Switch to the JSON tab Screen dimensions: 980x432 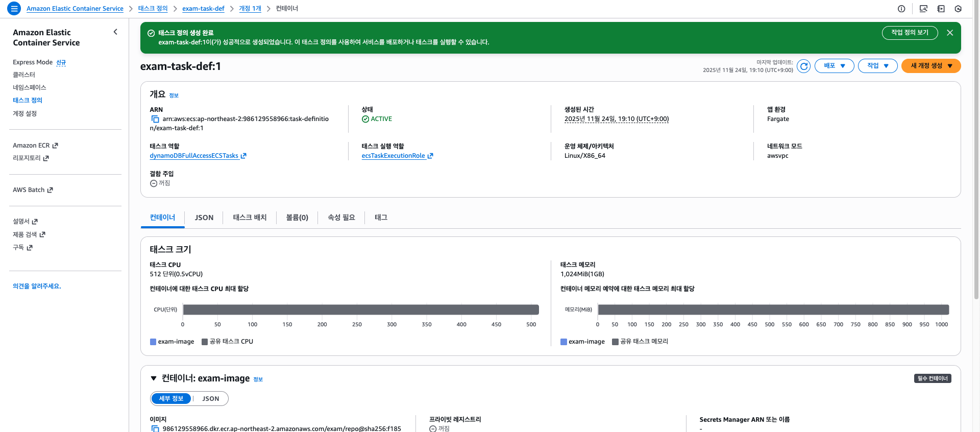coord(204,218)
